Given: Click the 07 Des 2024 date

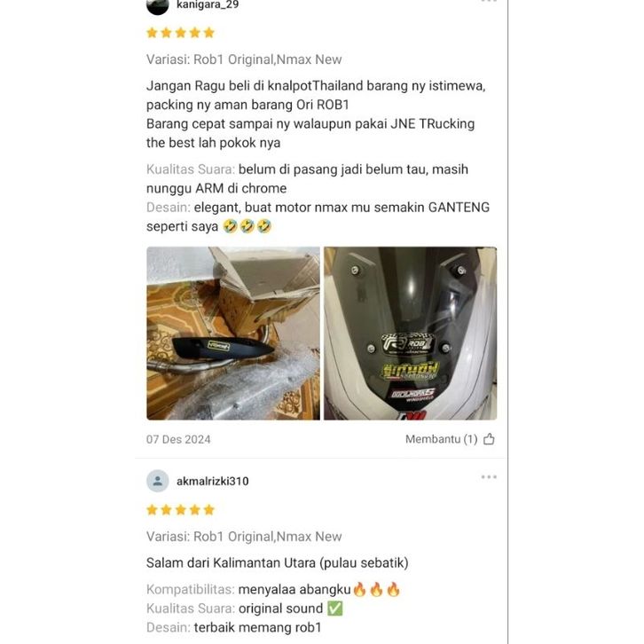Looking at the screenshot, I should pyautogui.click(x=178, y=439).
